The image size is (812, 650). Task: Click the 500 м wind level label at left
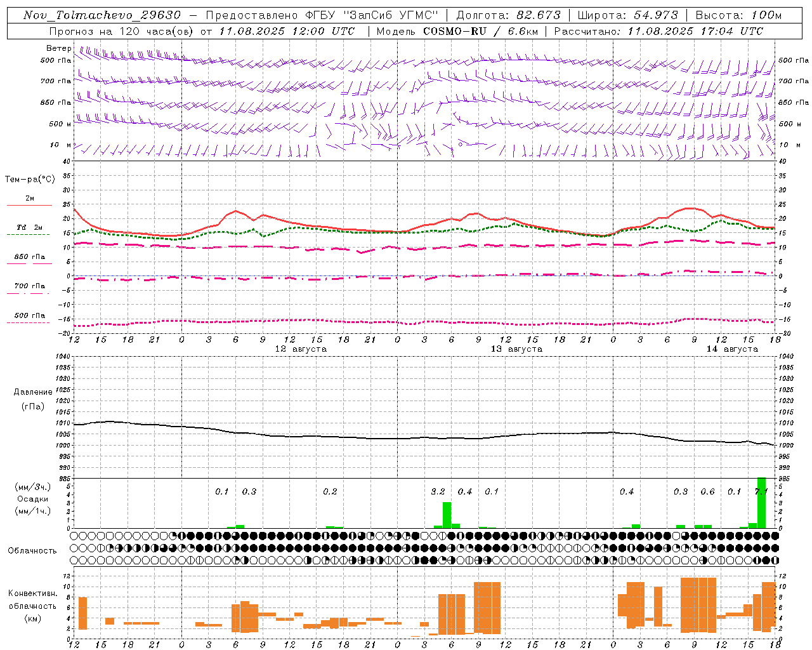tap(60, 124)
